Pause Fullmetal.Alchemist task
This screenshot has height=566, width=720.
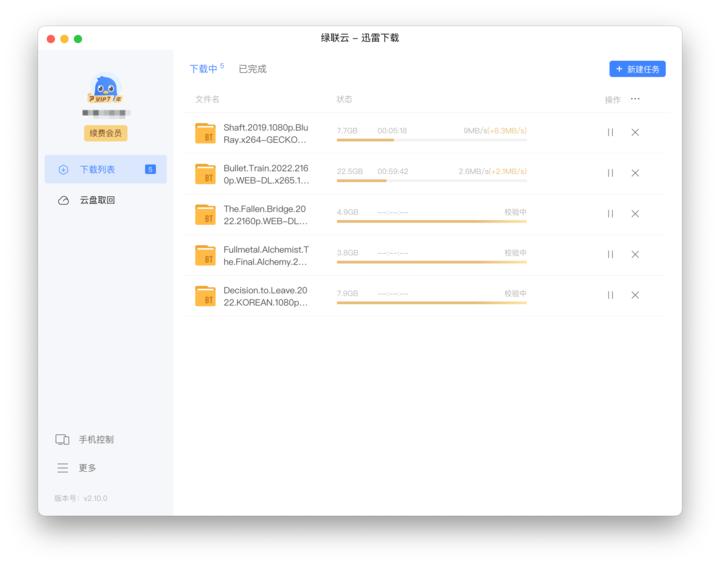pyautogui.click(x=610, y=254)
